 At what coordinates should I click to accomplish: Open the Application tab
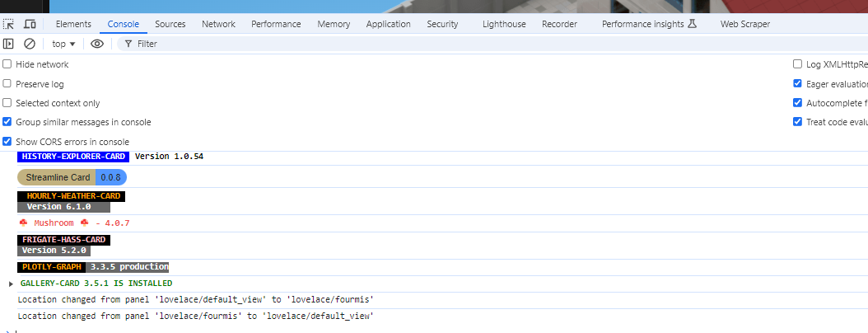tap(389, 25)
